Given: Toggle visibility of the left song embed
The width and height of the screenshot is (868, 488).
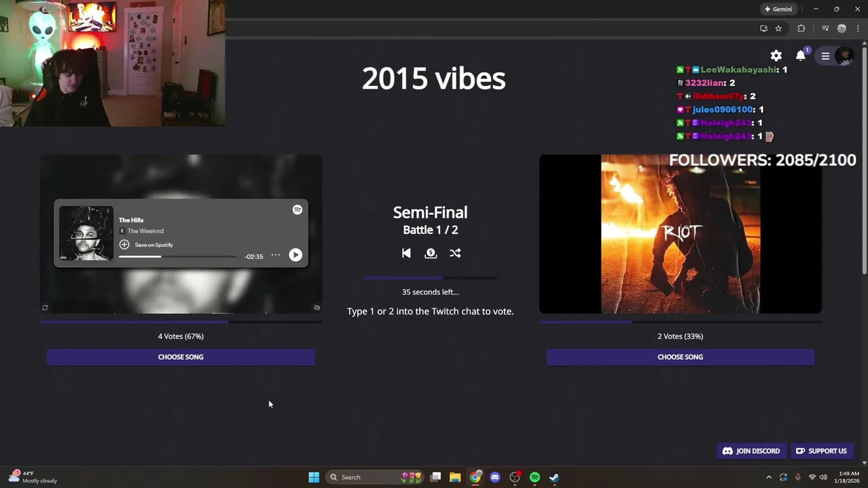Looking at the screenshot, I should point(317,308).
